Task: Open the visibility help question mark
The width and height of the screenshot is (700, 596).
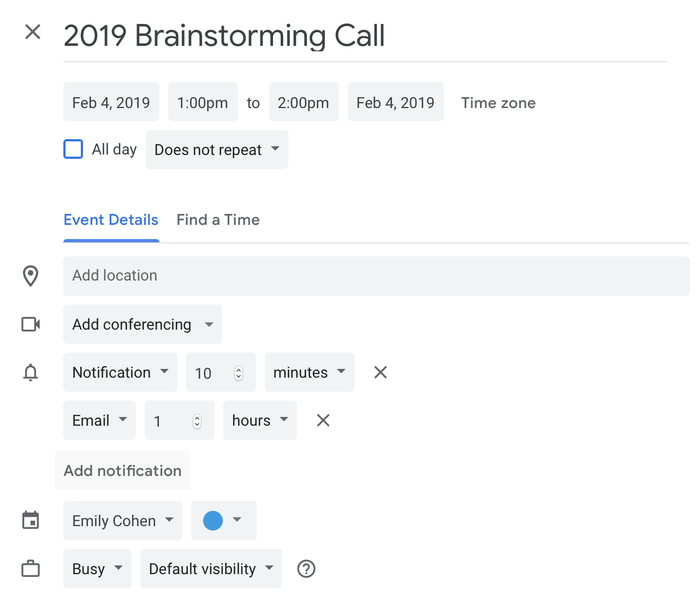Action: pos(306,569)
